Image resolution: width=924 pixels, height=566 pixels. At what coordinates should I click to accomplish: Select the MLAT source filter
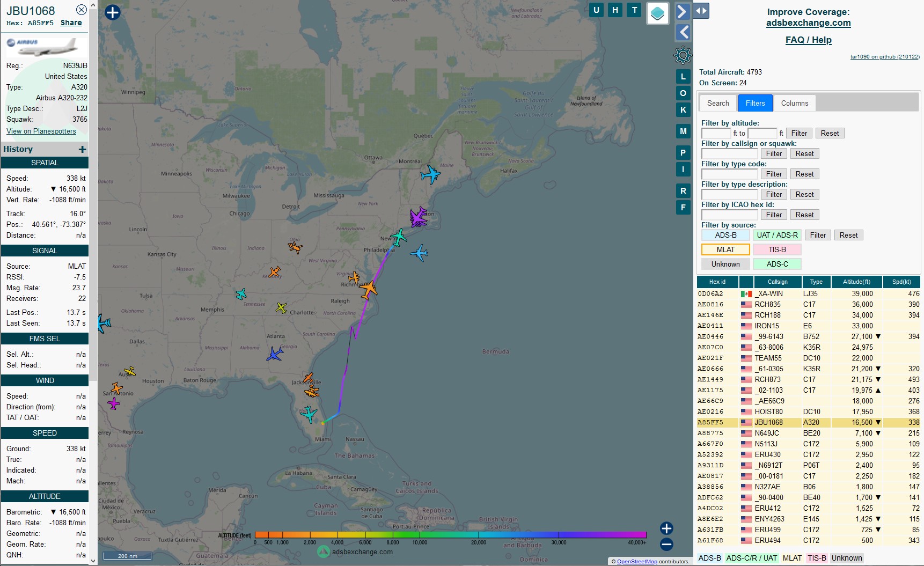tap(725, 249)
